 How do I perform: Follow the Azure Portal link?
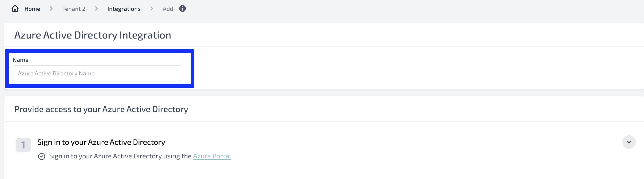212,156
